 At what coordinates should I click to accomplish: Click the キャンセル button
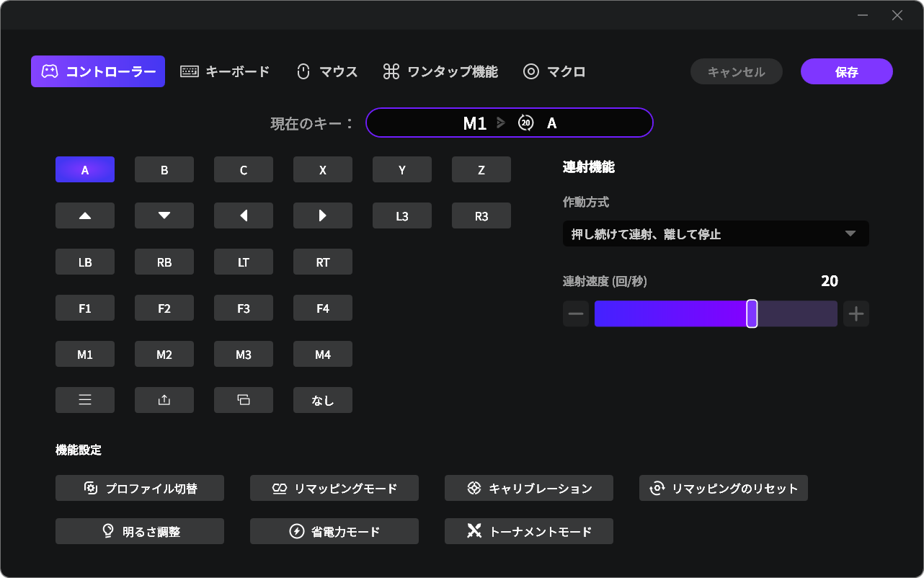[736, 71]
